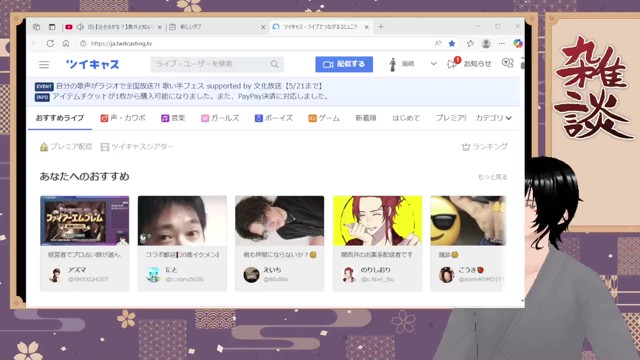
Task: Switch to the ガールズ tab
Action: 220,118
